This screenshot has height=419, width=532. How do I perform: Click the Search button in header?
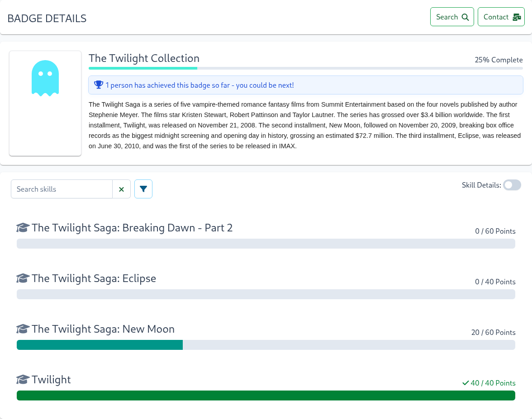(x=452, y=17)
